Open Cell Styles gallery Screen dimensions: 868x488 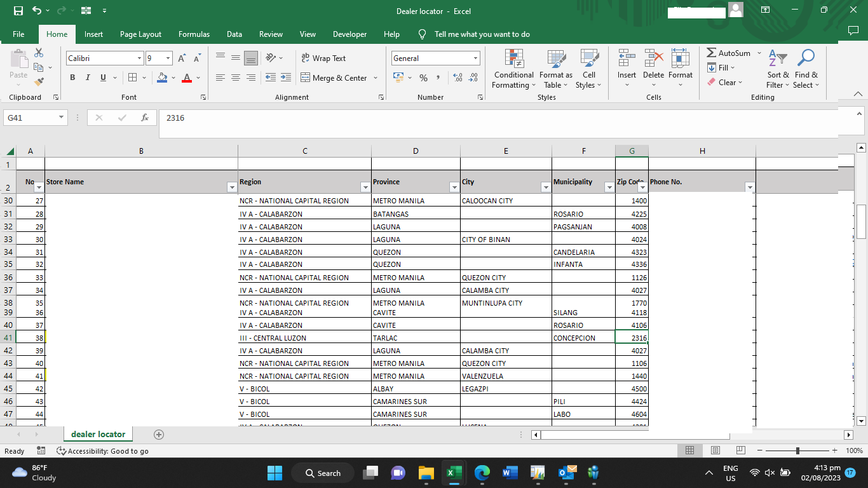coord(589,69)
